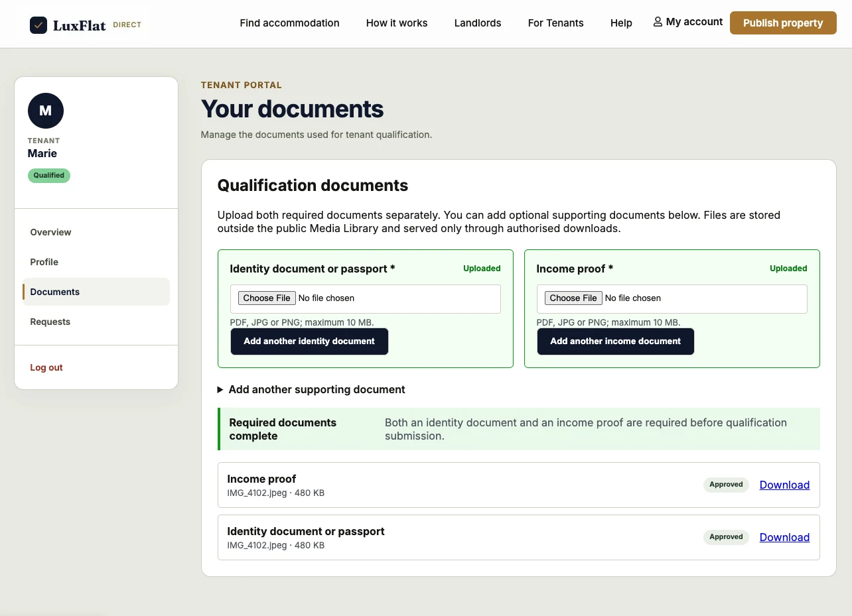Click the My account link
Image resolution: width=852 pixels, height=616 pixels.
click(688, 22)
